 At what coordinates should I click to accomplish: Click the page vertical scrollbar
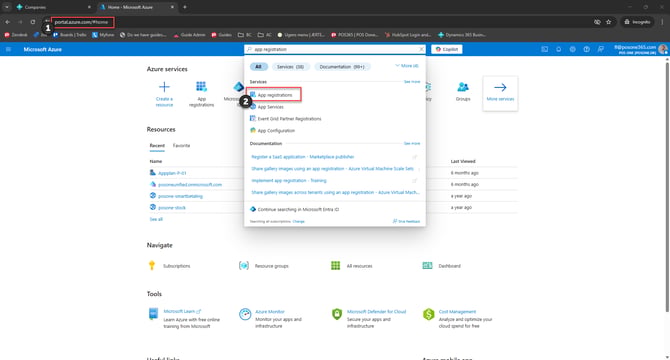[667, 187]
